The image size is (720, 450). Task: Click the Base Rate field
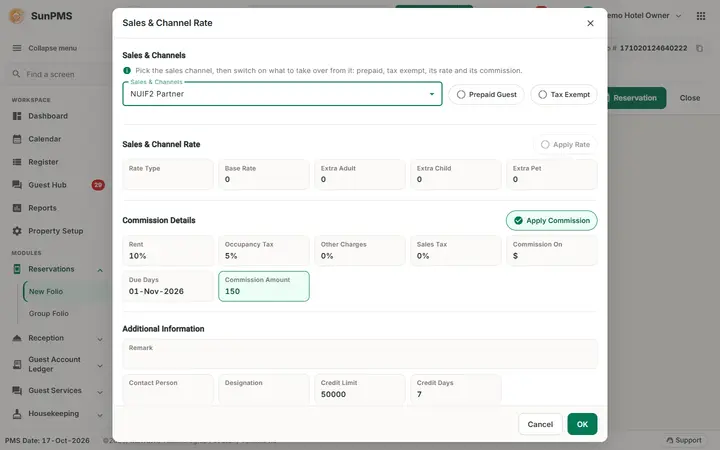[x=264, y=174]
